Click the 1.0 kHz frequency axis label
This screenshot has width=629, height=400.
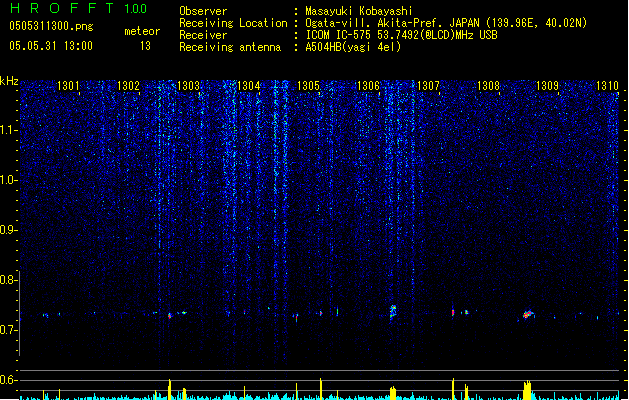(8, 180)
